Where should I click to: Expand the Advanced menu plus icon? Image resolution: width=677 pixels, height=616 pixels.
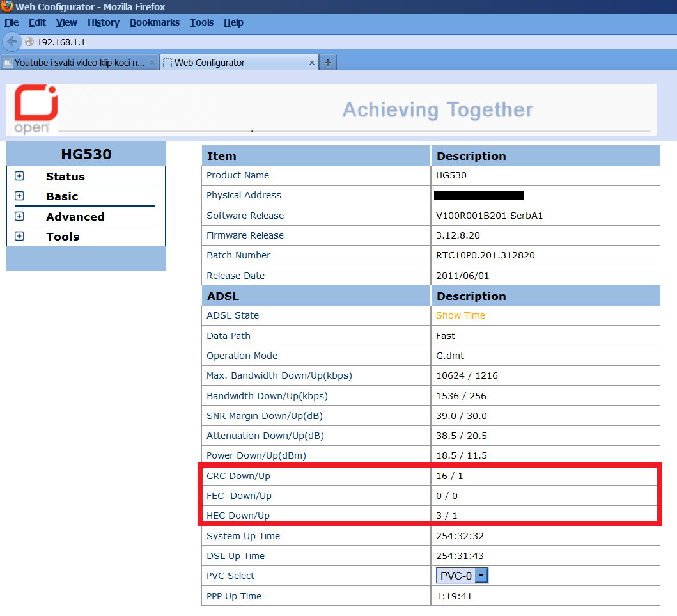pos(19,216)
